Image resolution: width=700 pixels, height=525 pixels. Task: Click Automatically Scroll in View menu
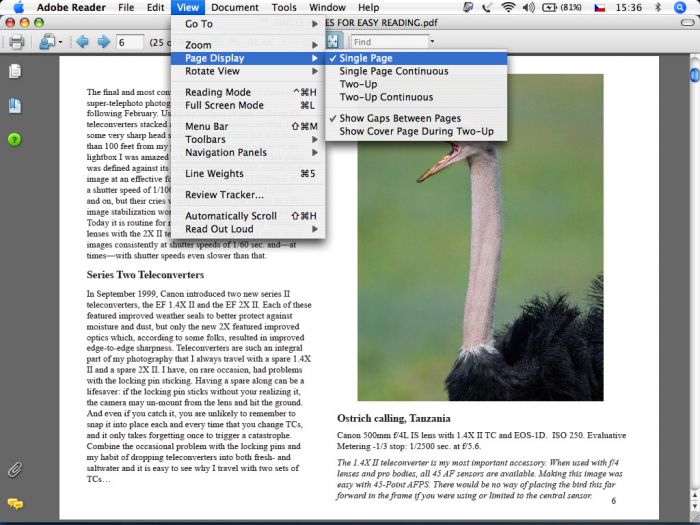[231, 216]
